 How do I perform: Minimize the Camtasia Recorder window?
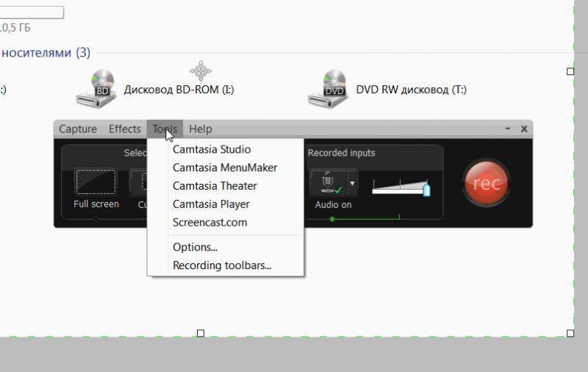pyautogui.click(x=508, y=129)
